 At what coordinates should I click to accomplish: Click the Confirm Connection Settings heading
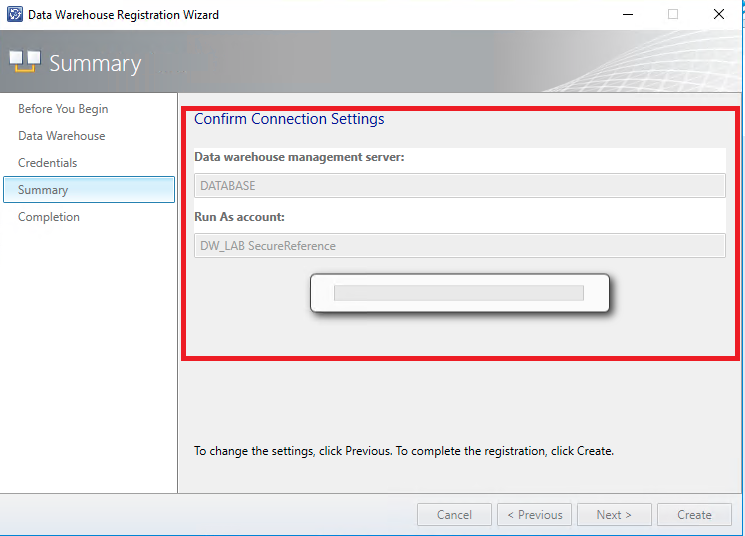point(289,119)
